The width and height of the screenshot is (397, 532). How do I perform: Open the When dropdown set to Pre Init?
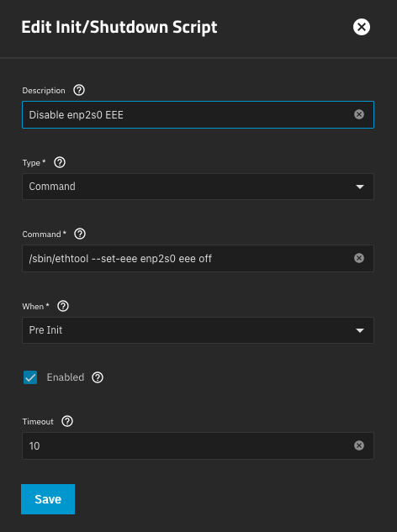pos(198,330)
